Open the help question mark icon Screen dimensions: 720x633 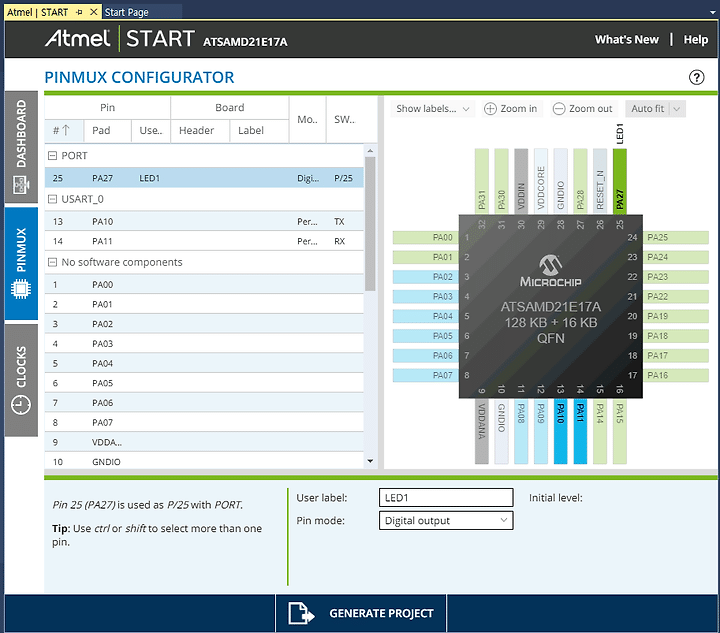pos(696,77)
